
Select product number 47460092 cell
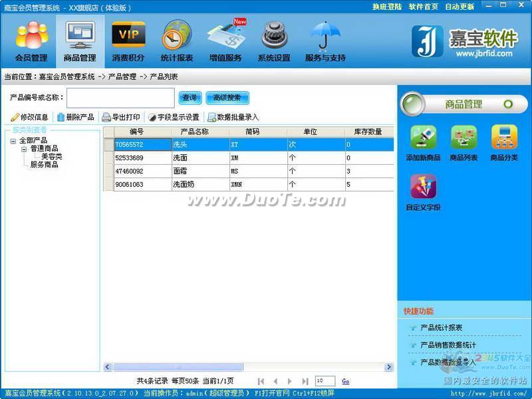coord(143,171)
